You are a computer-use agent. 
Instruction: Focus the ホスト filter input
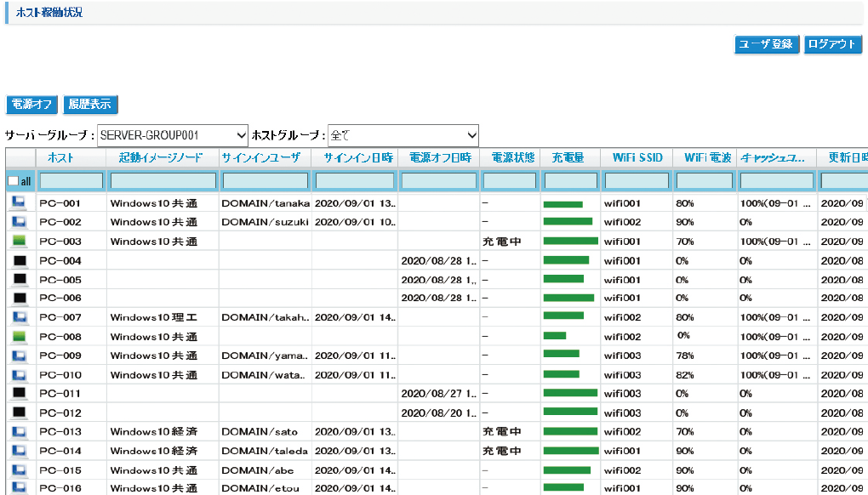click(x=71, y=181)
